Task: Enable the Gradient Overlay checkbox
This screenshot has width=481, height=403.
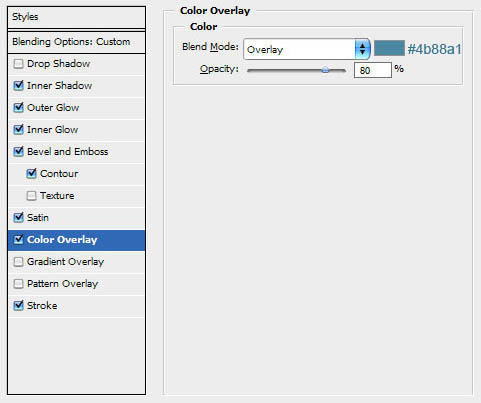Action: pyautogui.click(x=18, y=262)
